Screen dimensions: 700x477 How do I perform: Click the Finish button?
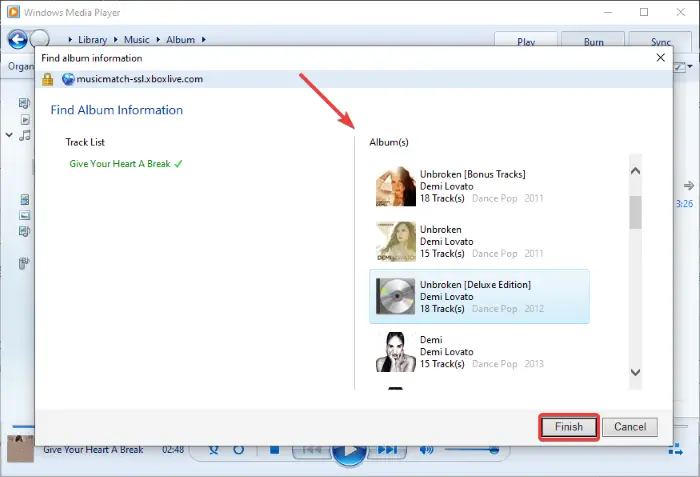[569, 427]
